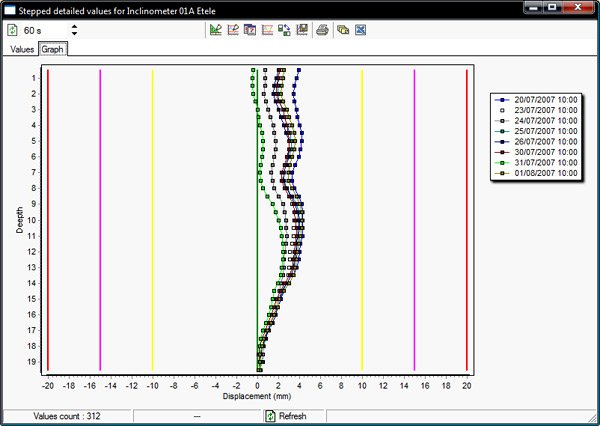
Task: Click the blue expand view icon
Action: (360, 30)
